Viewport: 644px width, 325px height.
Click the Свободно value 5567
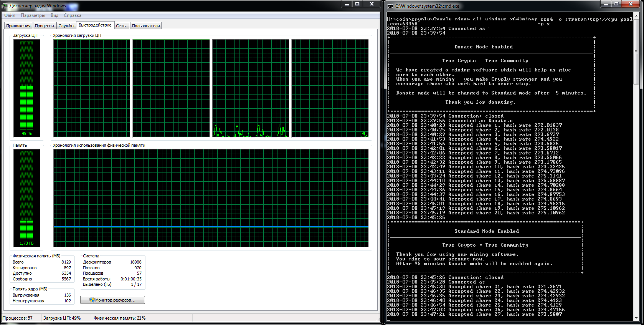click(66, 279)
